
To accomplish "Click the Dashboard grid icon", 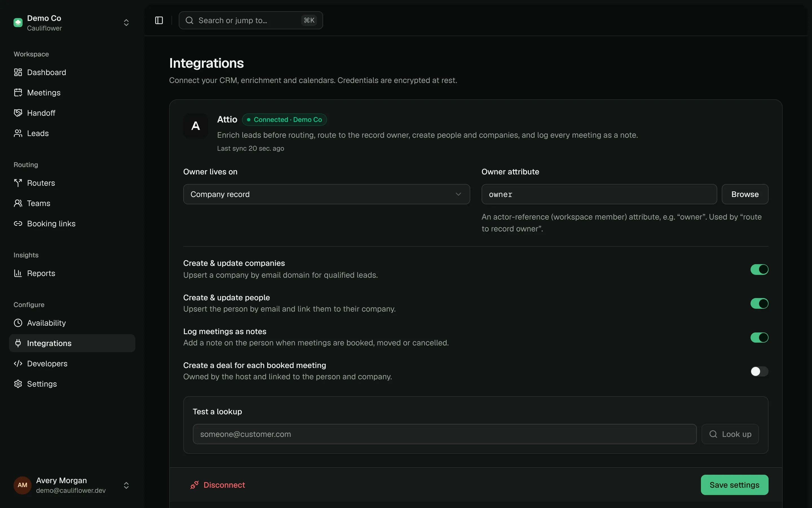I will click(x=18, y=72).
